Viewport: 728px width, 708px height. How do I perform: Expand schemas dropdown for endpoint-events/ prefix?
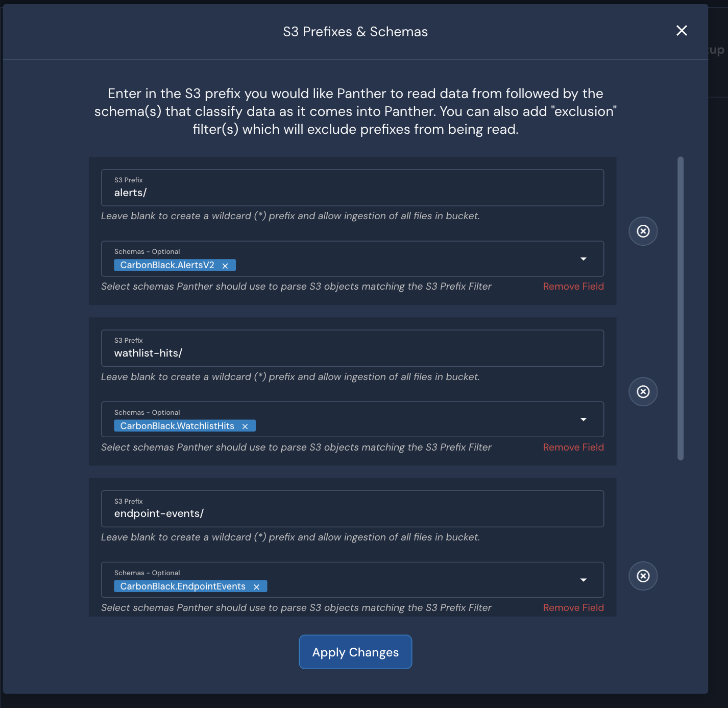[583, 580]
